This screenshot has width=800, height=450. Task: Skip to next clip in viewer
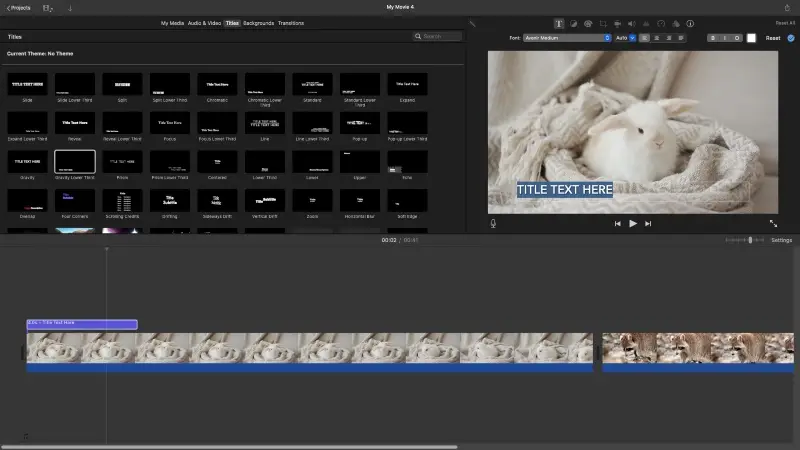tap(648, 223)
